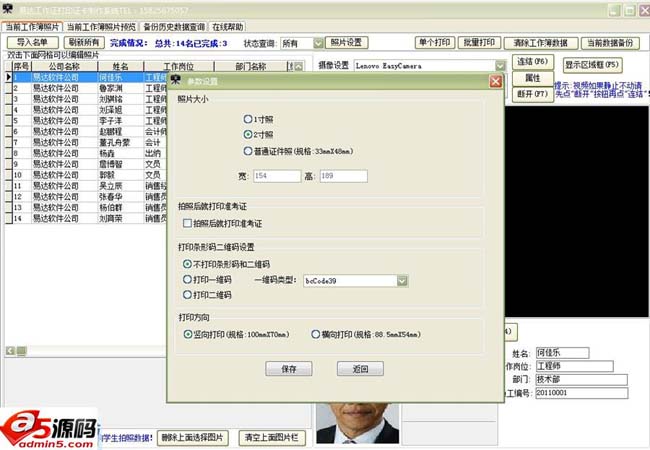Click the horizontal scrollbar thumb under the grid
Viewport: 650px width, 450px height.
pos(22,351)
